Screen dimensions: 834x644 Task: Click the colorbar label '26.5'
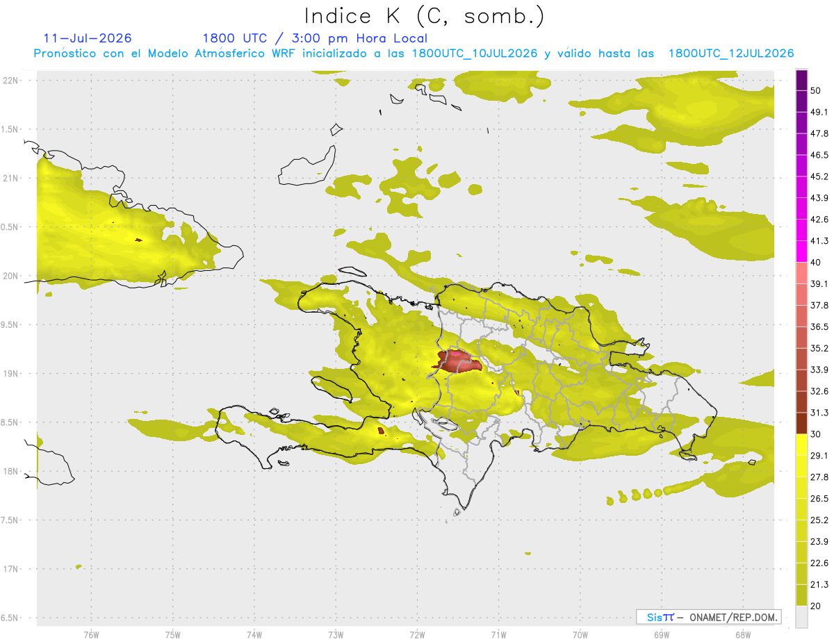[x=819, y=499]
